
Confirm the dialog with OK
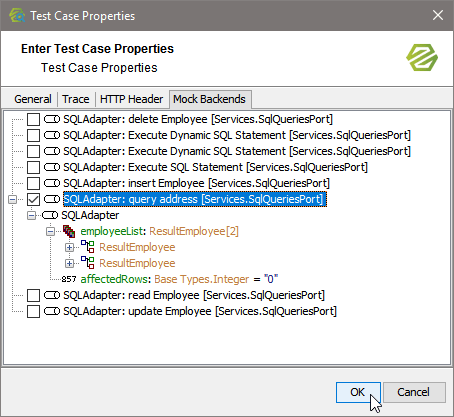pos(358,392)
